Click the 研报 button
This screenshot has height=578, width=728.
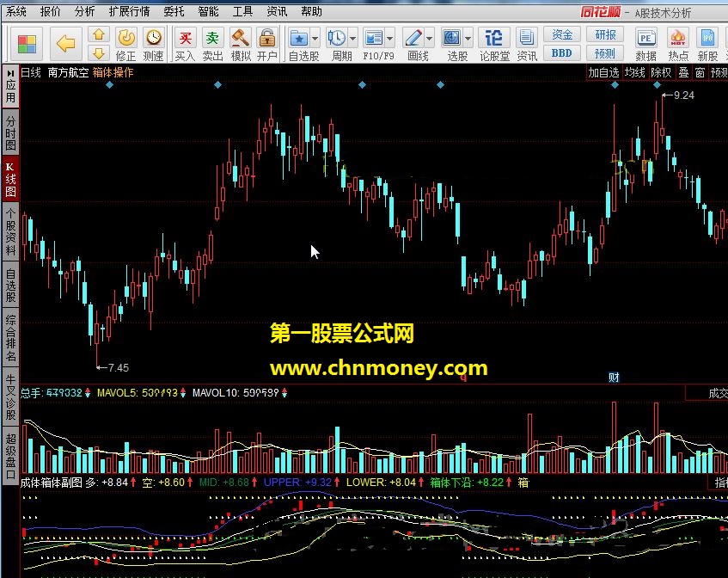click(605, 35)
